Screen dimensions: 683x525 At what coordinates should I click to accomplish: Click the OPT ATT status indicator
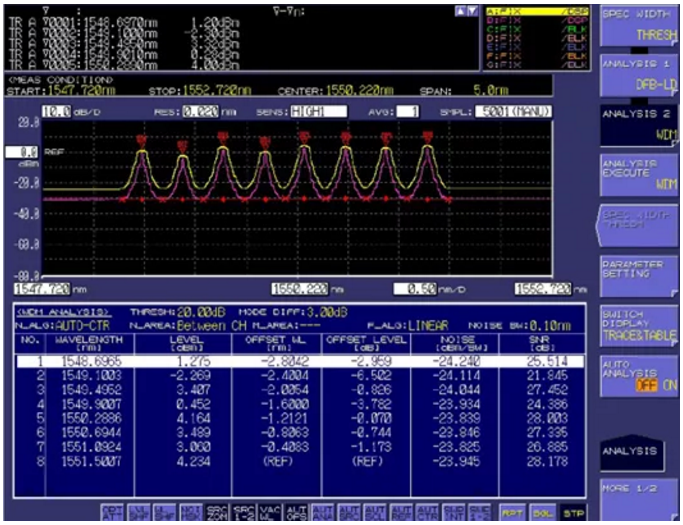point(112,513)
